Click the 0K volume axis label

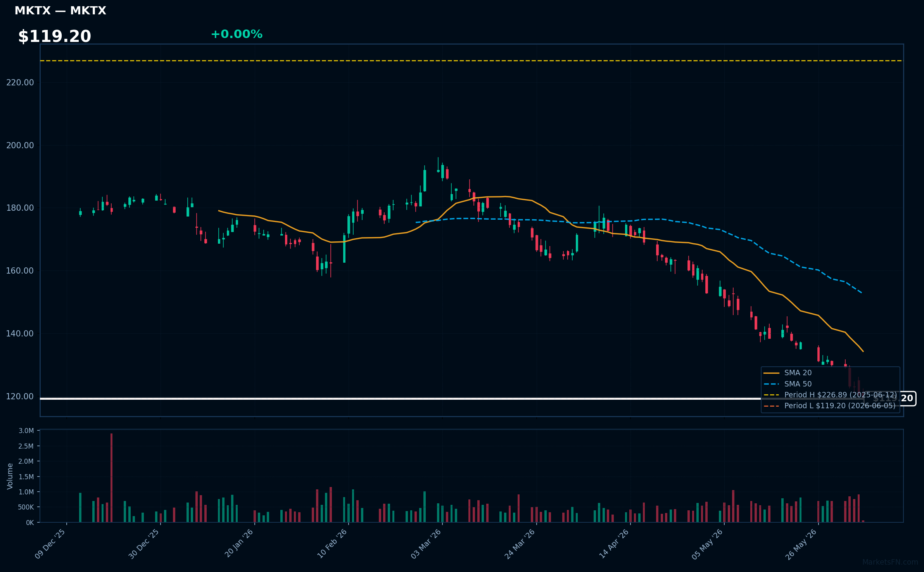[x=30, y=523]
